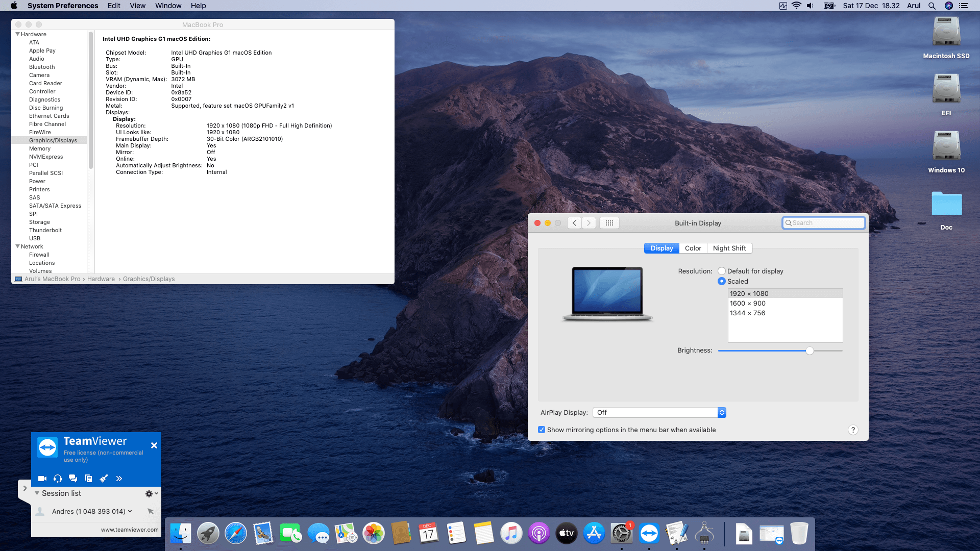Click the Search field in Built-in Display

(x=824, y=223)
